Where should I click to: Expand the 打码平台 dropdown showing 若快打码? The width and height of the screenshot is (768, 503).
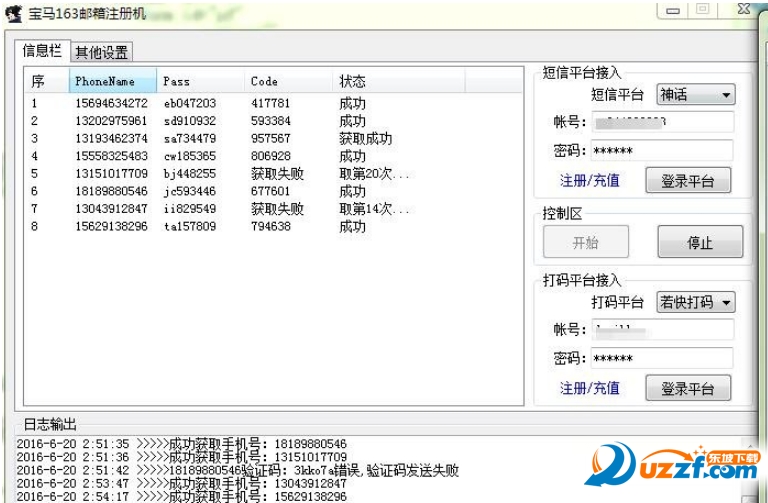pos(696,302)
